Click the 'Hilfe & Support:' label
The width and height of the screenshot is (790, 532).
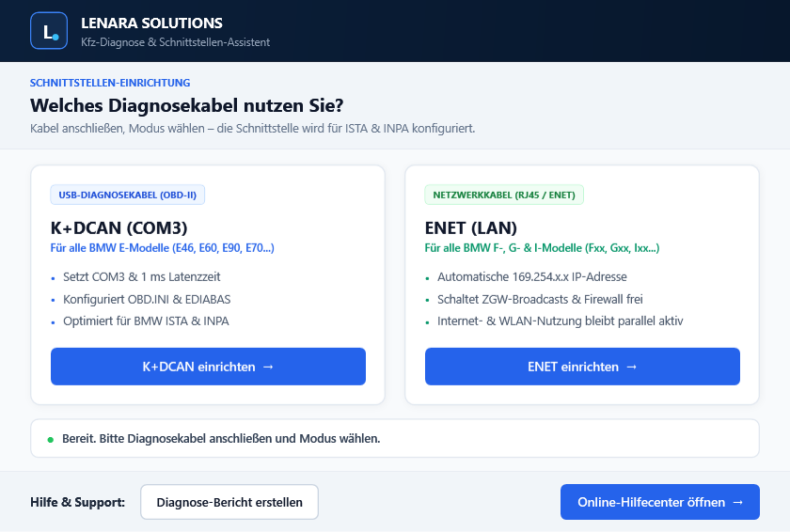pyautogui.click(x=77, y=502)
